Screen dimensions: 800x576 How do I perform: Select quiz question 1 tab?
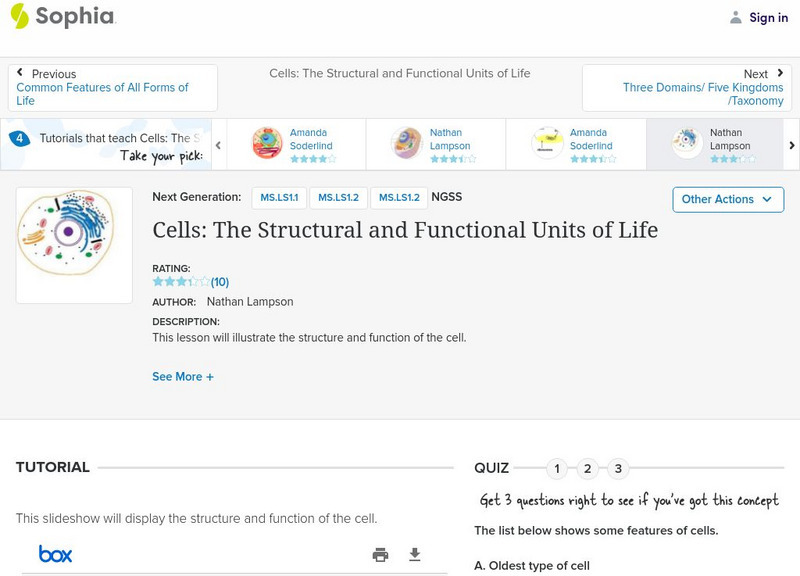[557, 469]
